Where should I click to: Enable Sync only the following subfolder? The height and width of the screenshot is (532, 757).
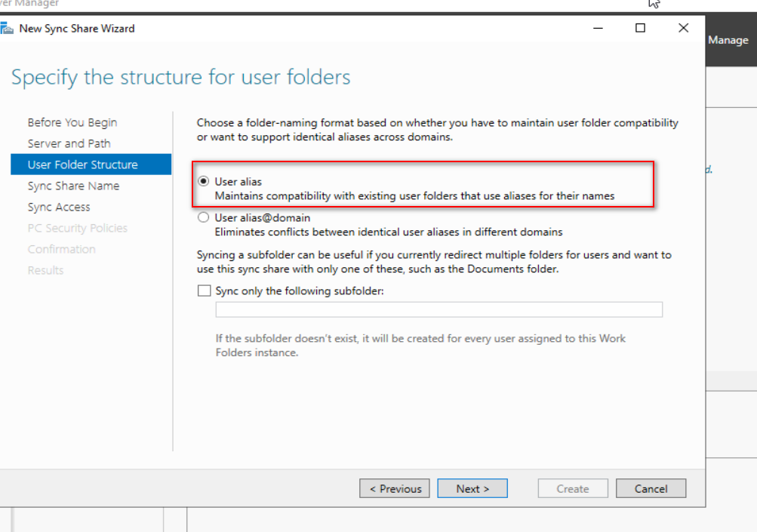(x=202, y=291)
